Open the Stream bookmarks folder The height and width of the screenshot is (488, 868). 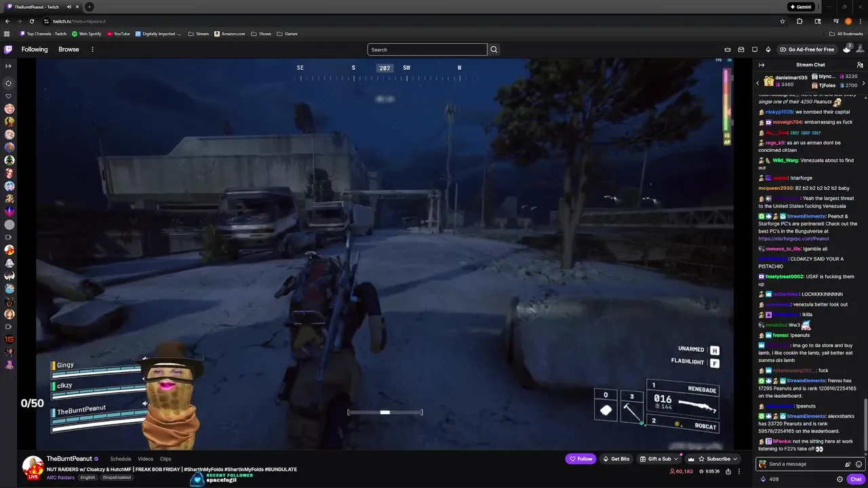(198, 34)
